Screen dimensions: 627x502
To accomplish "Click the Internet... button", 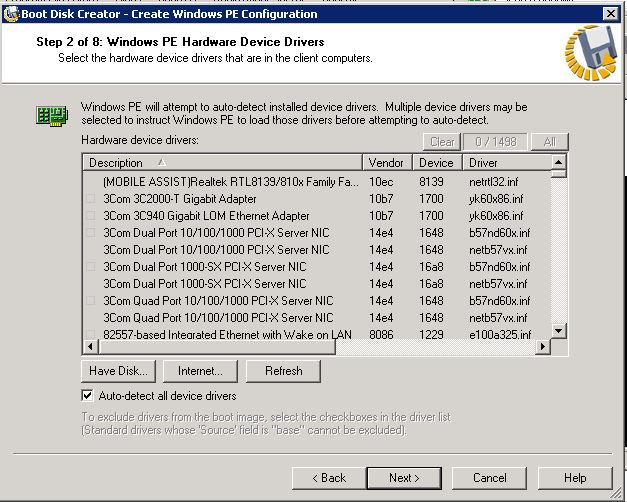I will tap(200, 371).
